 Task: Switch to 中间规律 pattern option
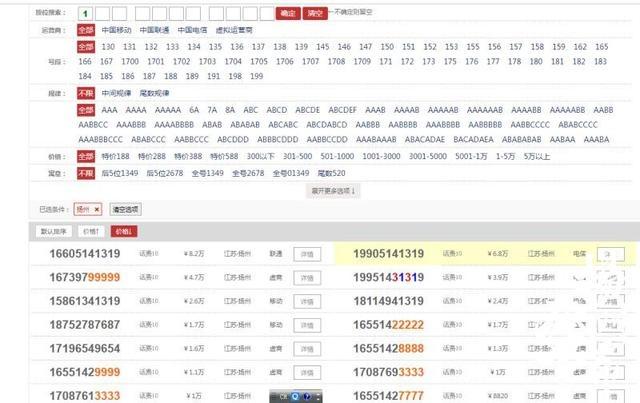click(x=116, y=92)
